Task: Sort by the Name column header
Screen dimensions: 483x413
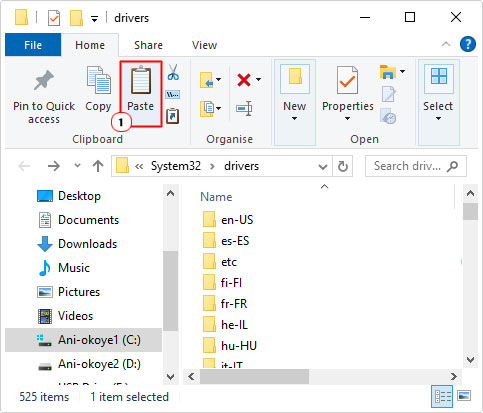Action: [x=216, y=197]
